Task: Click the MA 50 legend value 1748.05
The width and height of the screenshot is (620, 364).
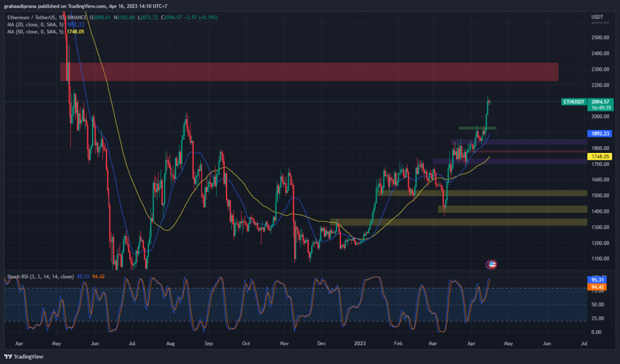Action: 75,31
